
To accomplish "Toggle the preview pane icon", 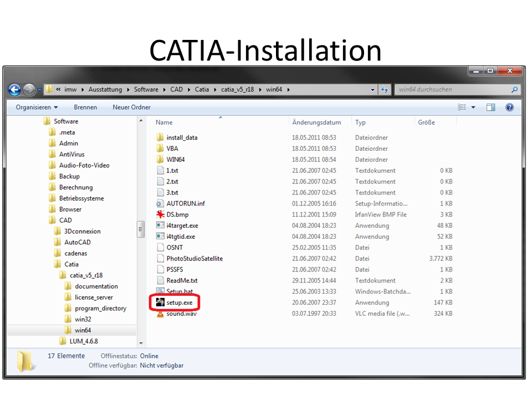I will [x=490, y=107].
